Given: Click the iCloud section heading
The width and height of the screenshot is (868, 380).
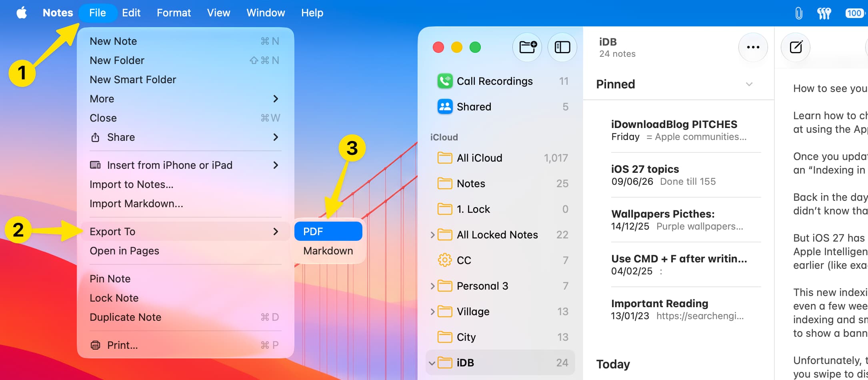Looking at the screenshot, I should click(444, 137).
